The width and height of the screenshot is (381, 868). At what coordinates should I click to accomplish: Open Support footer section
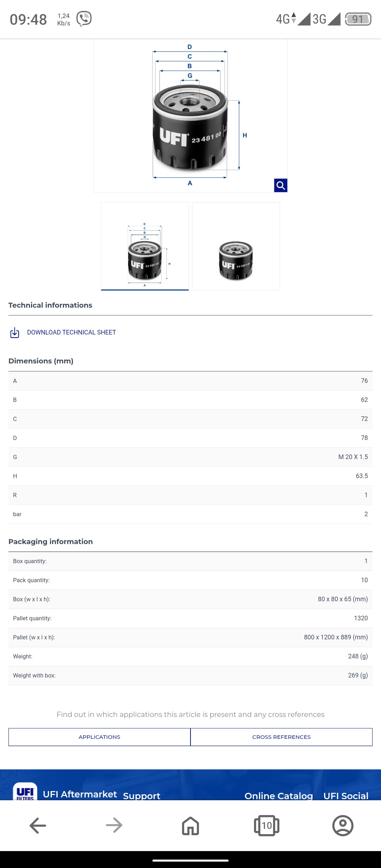(141, 796)
